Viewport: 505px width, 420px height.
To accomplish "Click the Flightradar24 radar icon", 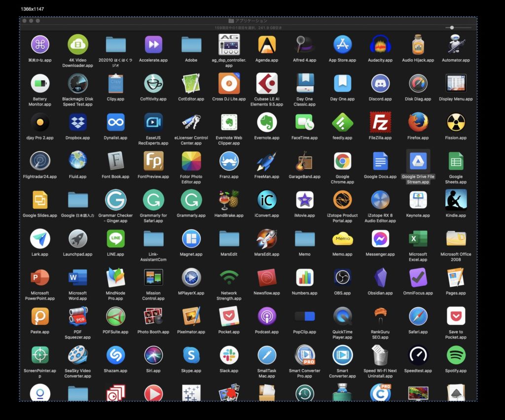I will point(40,161).
